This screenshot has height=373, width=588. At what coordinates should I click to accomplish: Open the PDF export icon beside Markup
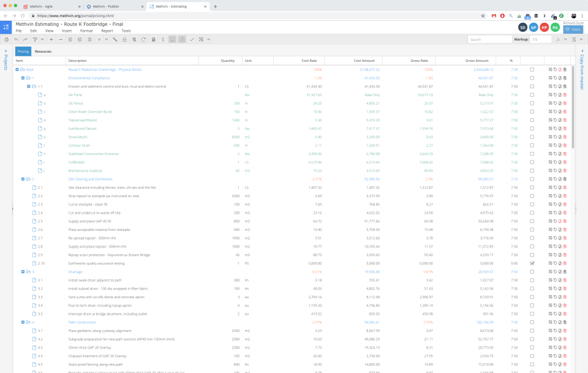coord(558,39)
